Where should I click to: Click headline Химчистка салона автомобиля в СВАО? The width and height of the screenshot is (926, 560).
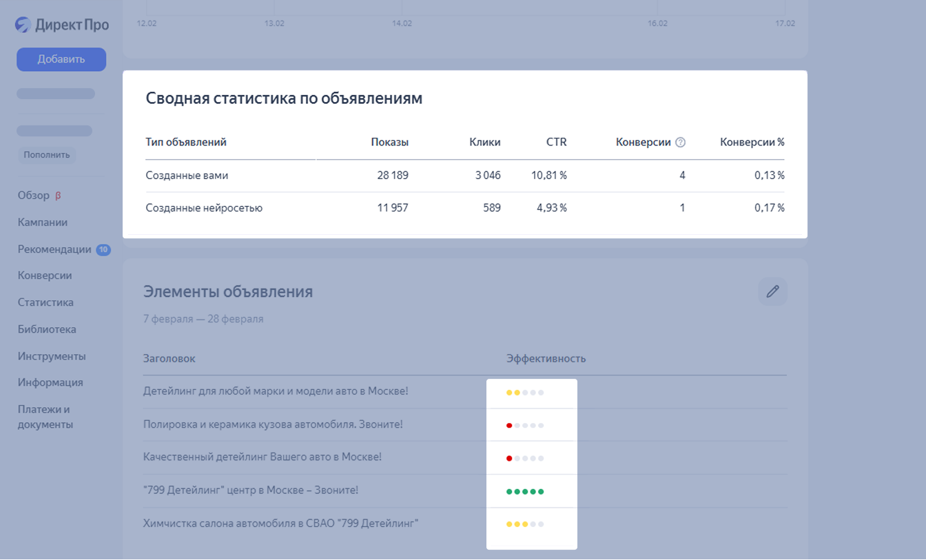(281, 523)
